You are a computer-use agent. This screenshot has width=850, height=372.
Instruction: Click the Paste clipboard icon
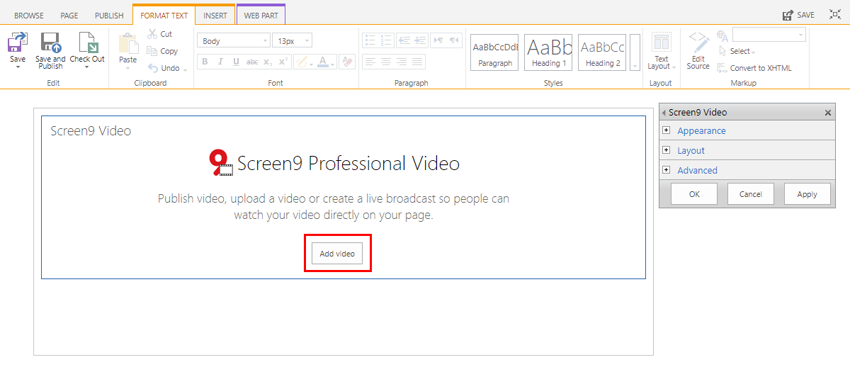click(x=128, y=44)
